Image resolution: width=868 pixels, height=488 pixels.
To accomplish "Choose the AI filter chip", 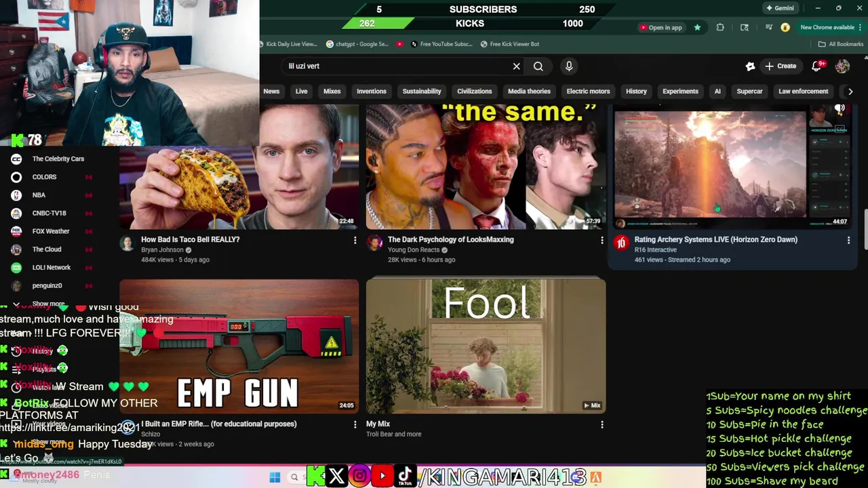I will point(717,91).
